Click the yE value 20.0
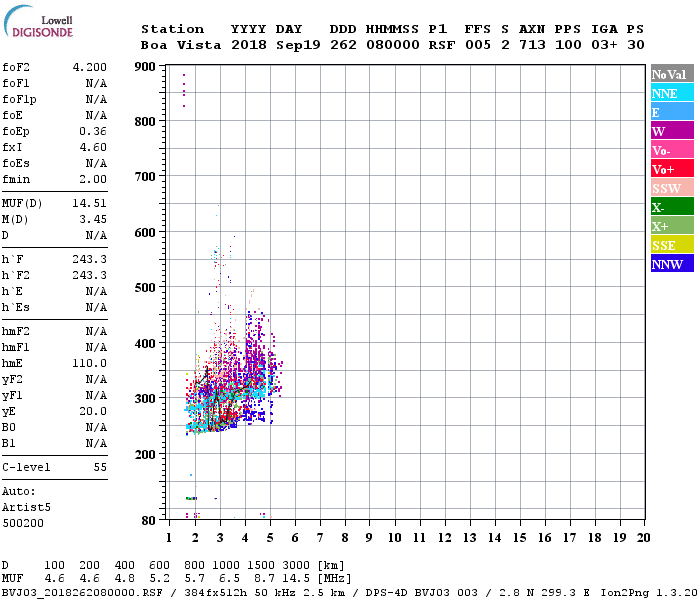The height and width of the screenshot is (600, 700). click(93, 411)
